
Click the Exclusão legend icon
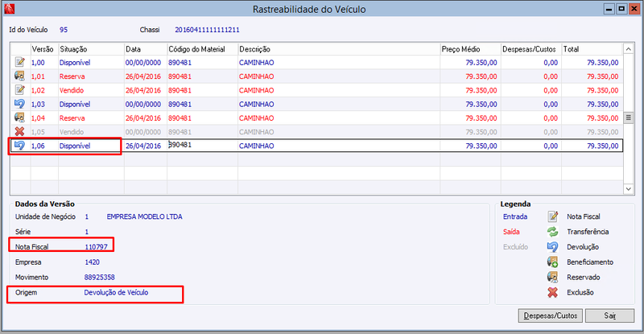click(x=553, y=292)
